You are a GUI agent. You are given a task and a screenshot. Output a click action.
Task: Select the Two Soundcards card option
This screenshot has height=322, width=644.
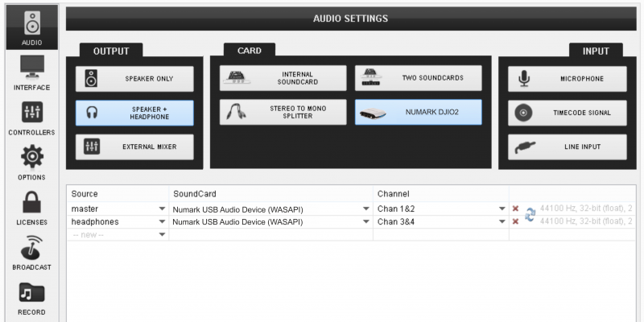(x=418, y=79)
